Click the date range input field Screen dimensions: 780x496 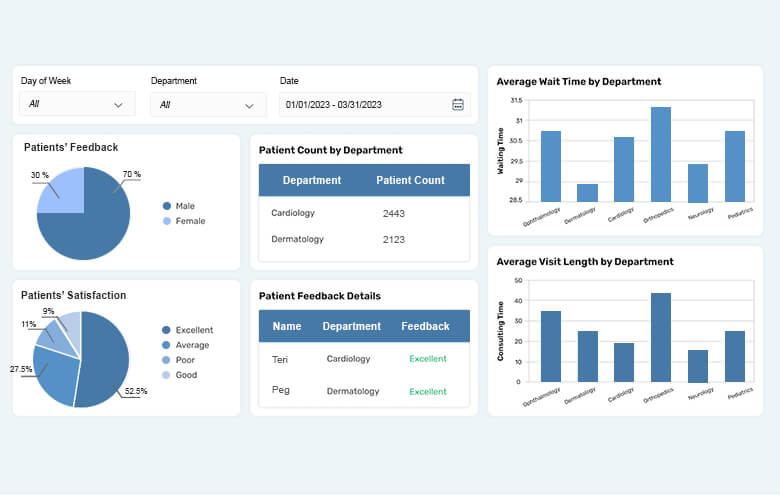365,104
